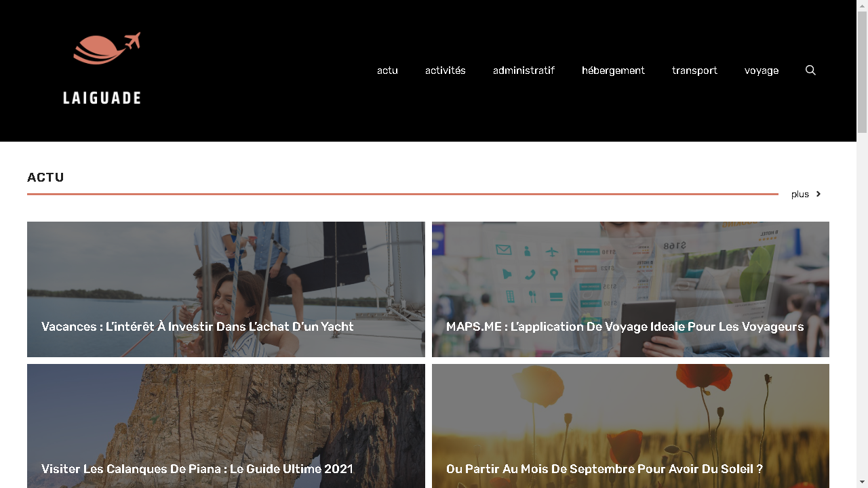Viewport: 868px width, 488px height.
Task: Open the activités menu item
Action: point(446,70)
